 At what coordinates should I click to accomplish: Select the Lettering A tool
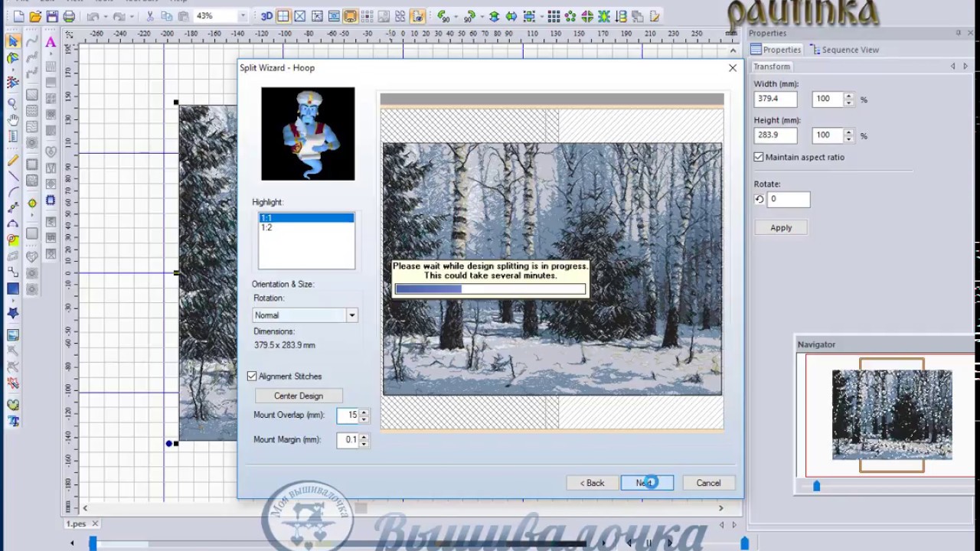pos(51,43)
